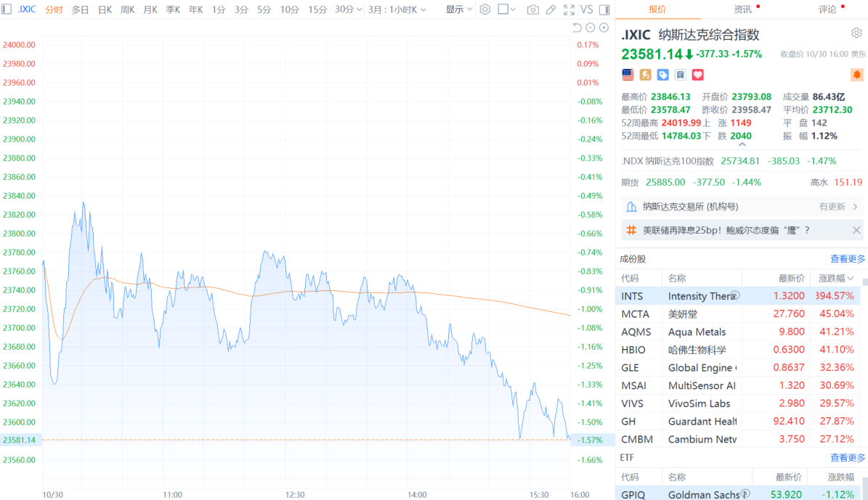
Task: Click info icon beside Goldman Sachs ETF
Action: [x=745, y=494]
